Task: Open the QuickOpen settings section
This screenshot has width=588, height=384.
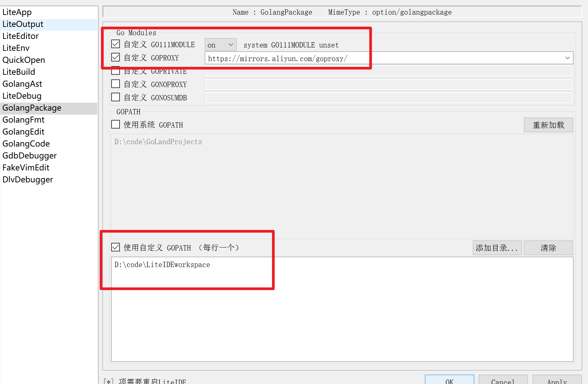Action: (x=24, y=60)
